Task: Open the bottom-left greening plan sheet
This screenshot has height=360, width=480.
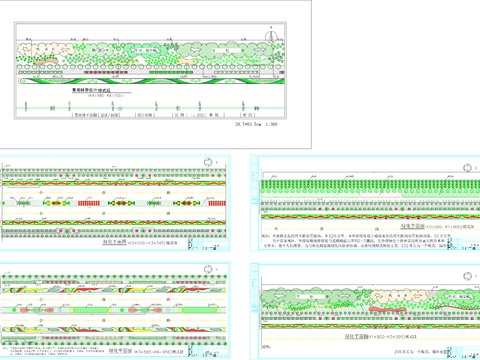Action: tap(115, 311)
